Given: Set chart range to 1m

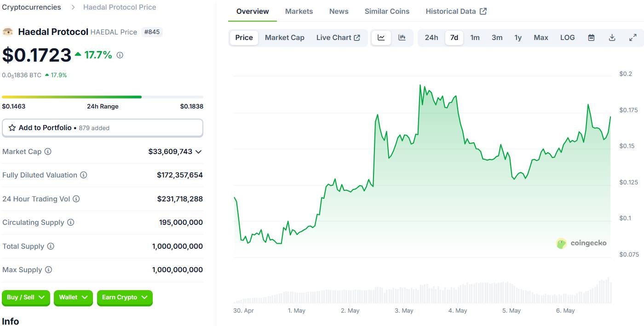Looking at the screenshot, I should coord(475,38).
